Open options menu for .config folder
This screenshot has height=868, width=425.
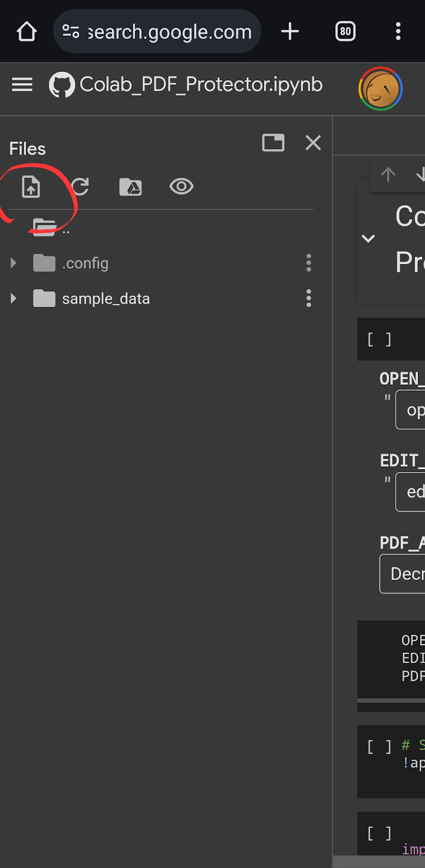(308, 263)
